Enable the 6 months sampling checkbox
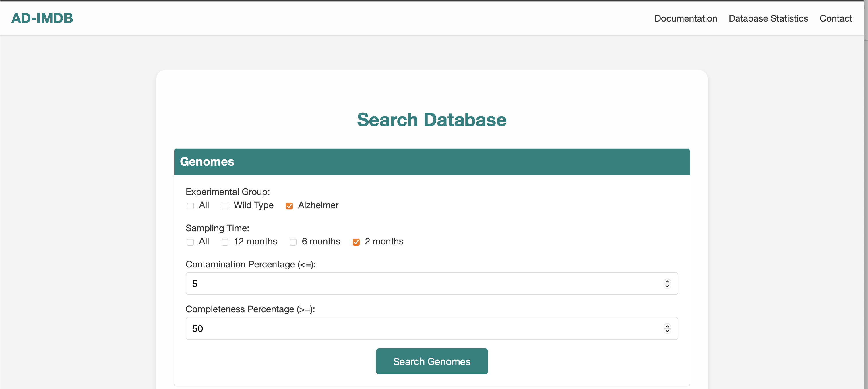This screenshot has height=389, width=868. (293, 242)
